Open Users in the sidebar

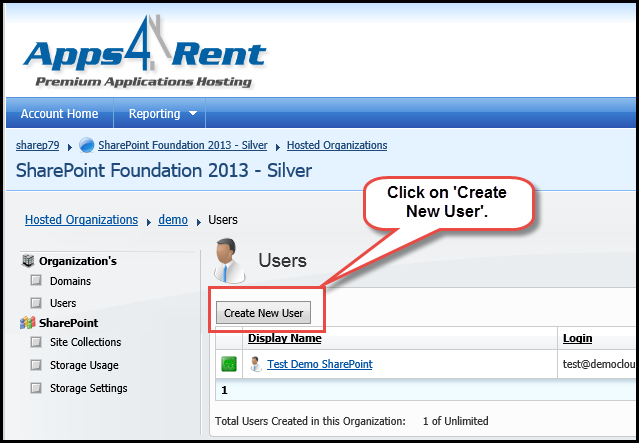(x=63, y=303)
